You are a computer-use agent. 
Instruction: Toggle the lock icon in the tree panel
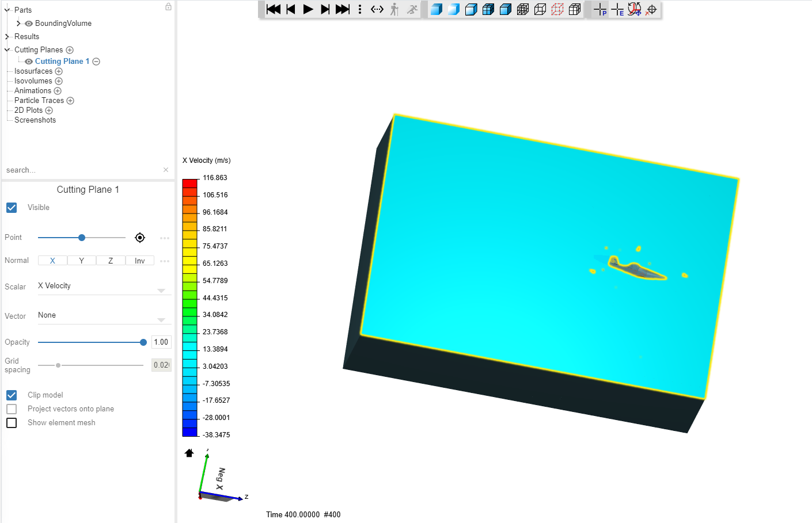[x=168, y=6]
